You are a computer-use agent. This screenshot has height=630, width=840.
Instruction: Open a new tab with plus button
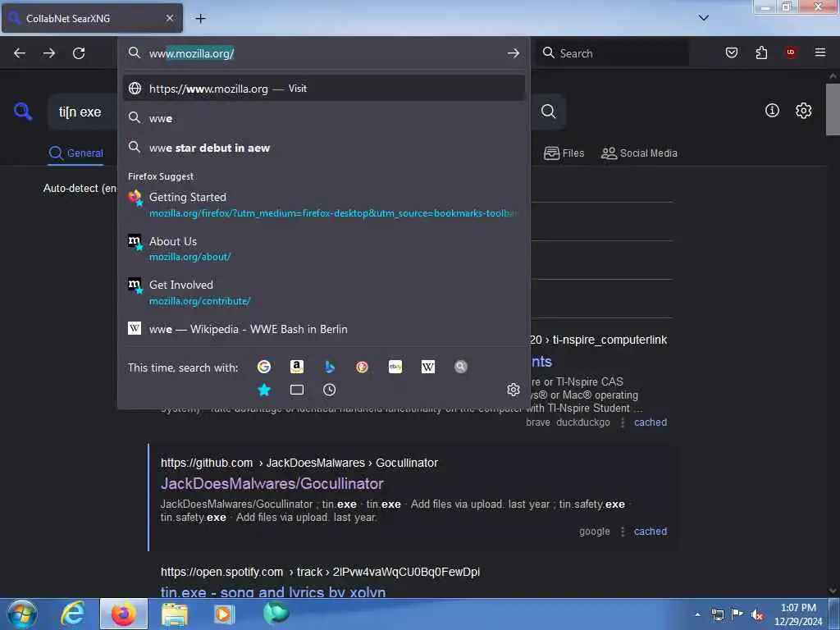click(x=200, y=18)
